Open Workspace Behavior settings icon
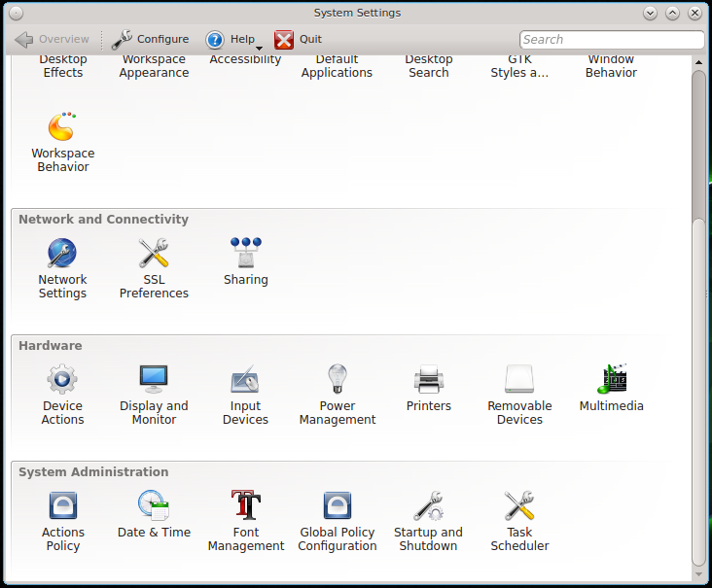 (x=62, y=126)
